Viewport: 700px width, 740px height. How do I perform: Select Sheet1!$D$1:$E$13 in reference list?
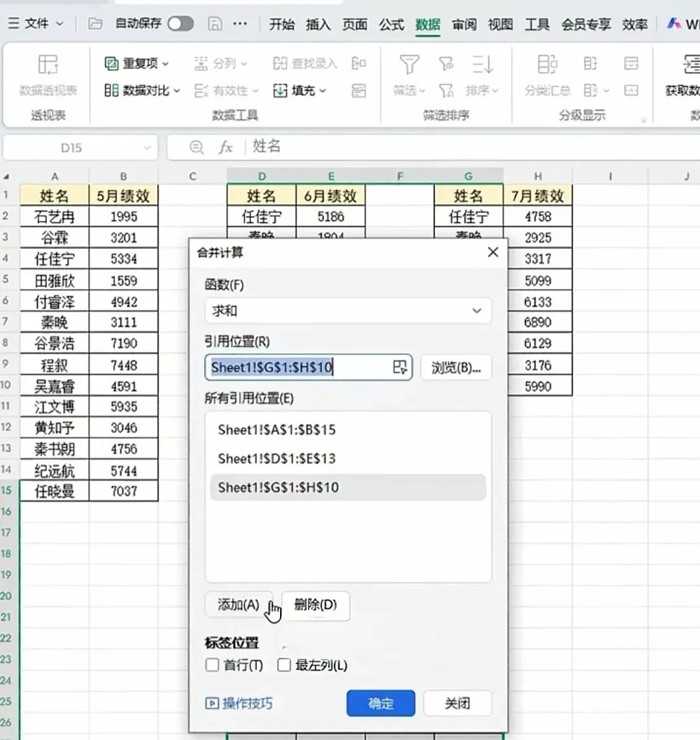[348, 459]
